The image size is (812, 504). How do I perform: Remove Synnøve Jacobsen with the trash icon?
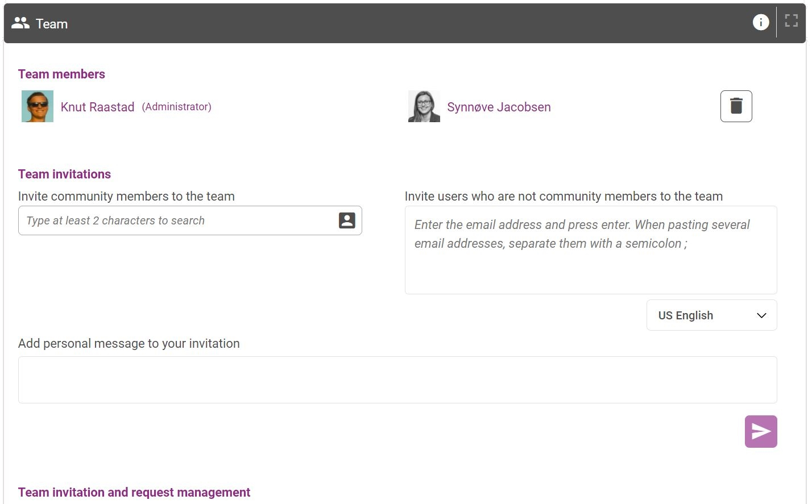(x=736, y=106)
